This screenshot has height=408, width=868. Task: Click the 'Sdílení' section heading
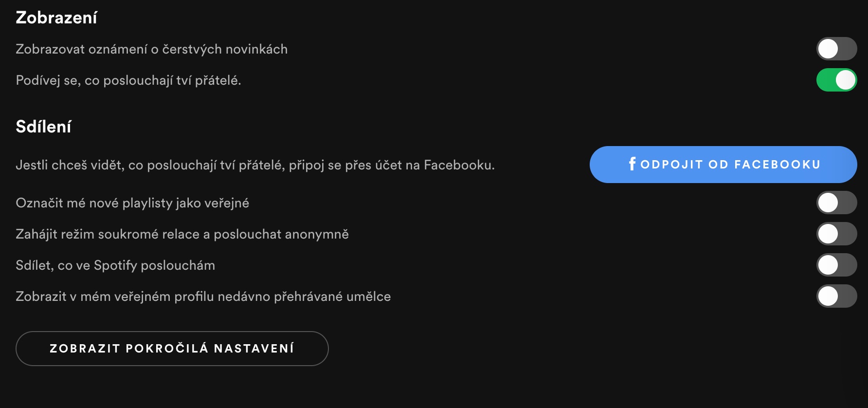click(43, 127)
